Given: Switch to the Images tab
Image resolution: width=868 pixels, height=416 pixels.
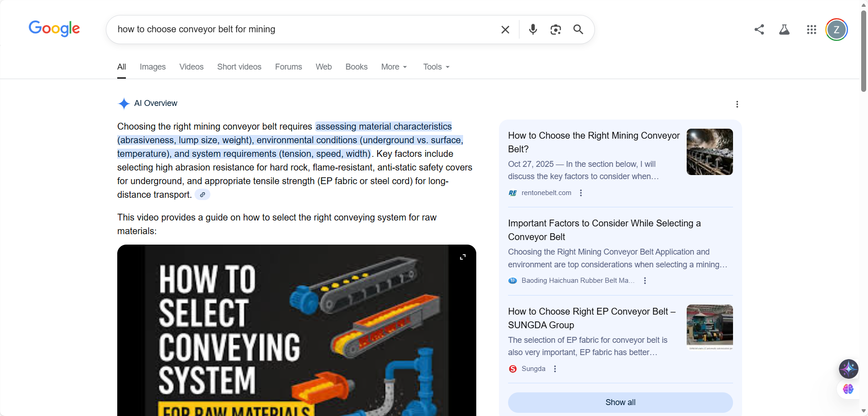Looking at the screenshot, I should pyautogui.click(x=153, y=67).
